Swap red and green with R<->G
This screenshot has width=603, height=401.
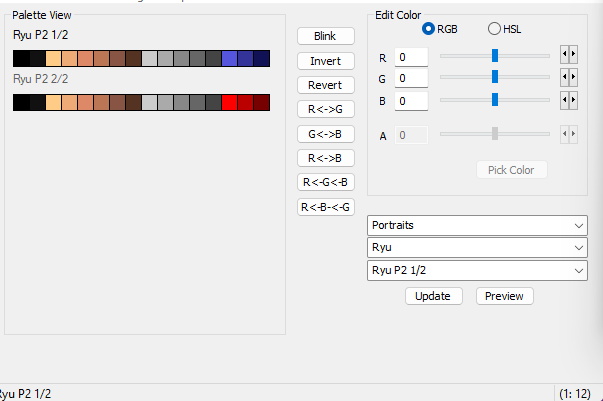coord(325,110)
